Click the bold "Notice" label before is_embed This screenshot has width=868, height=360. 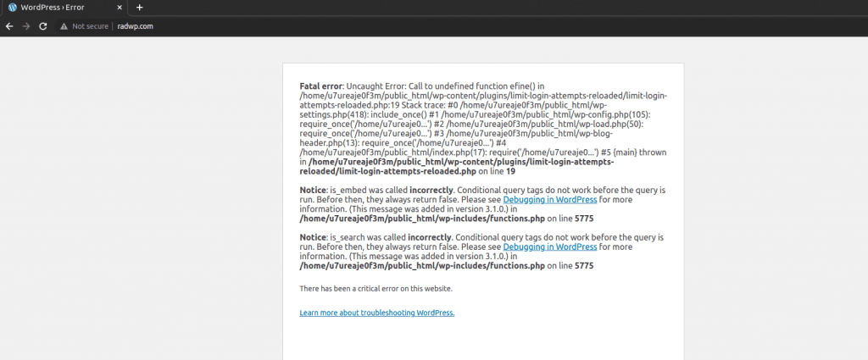pos(313,191)
